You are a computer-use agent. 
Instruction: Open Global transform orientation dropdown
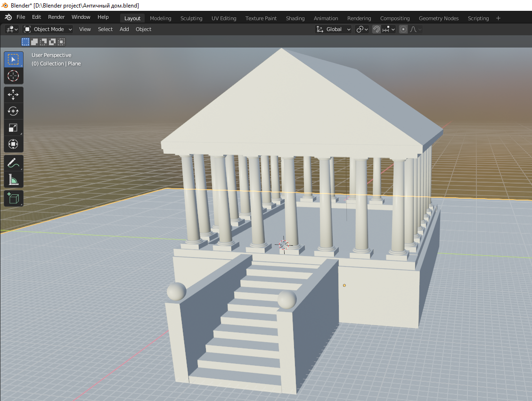point(334,29)
